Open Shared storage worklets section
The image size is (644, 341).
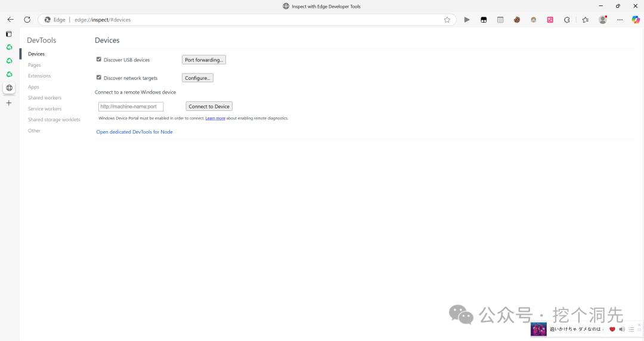point(54,120)
